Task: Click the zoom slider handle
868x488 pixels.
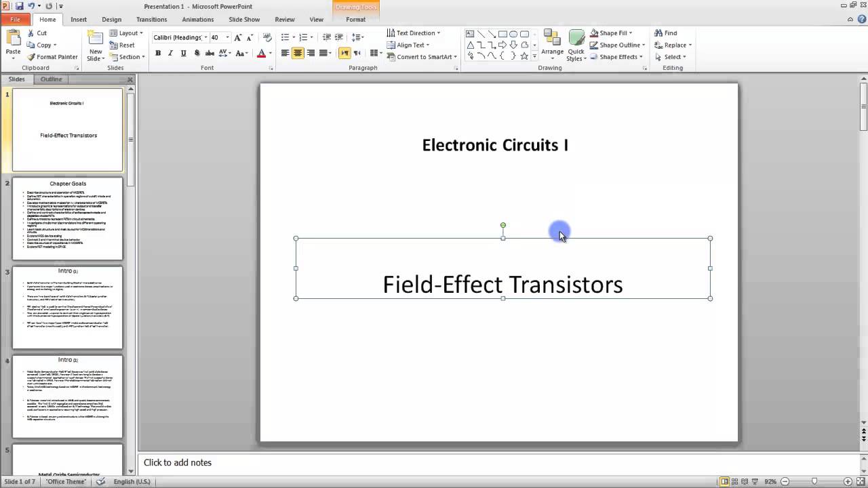Action: tap(814, 481)
